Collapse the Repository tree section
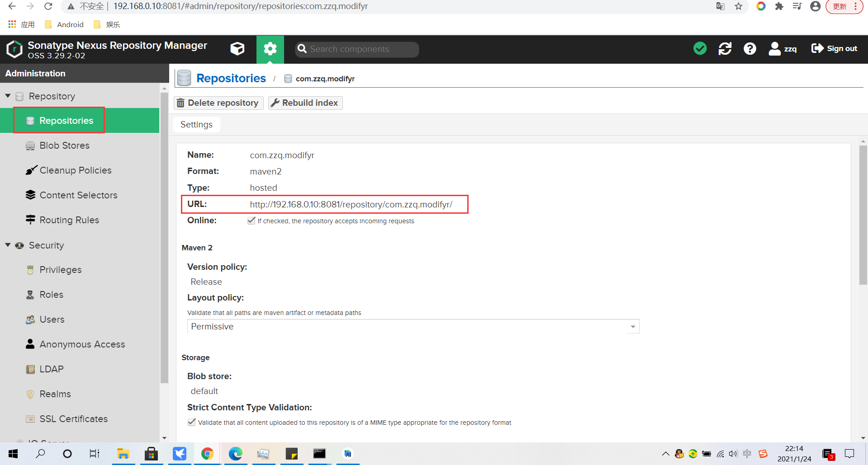 pyautogui.click(x=8, y=96)
